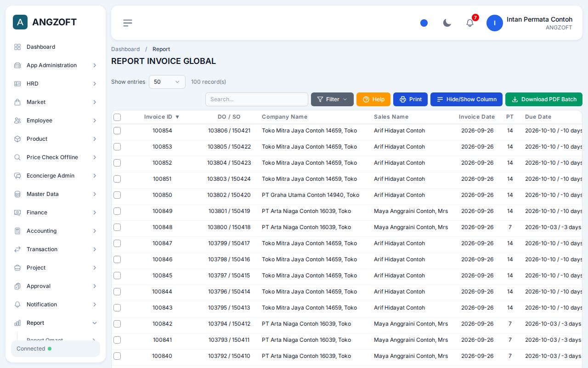Click the Sales Name column header
The height and width of the screenshot is (368, 588).
[x=391, y=117]
